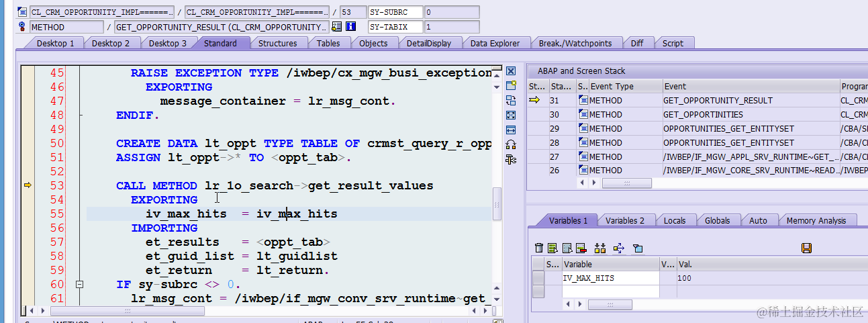Click the Variable column header

(610, 265)
